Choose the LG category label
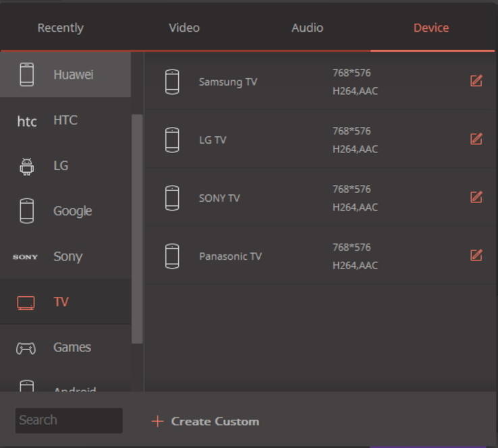This screenshot has width=498, height=448. point(61,166)
